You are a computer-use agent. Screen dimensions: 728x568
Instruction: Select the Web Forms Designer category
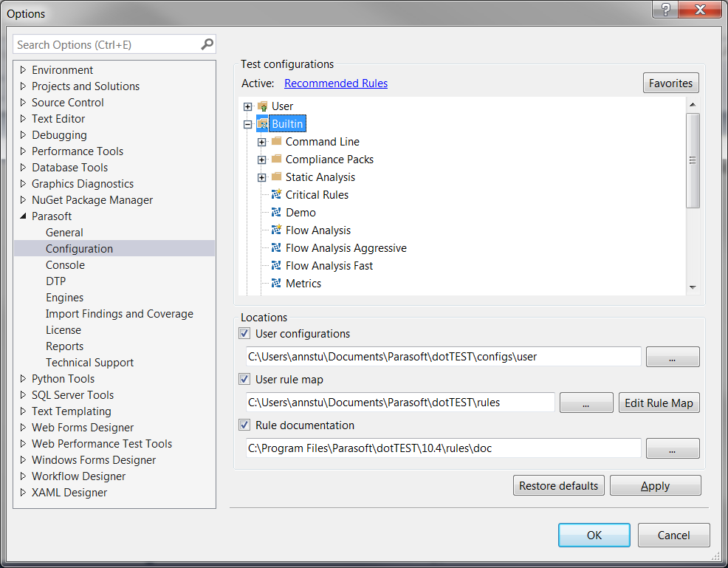(83, 427)
